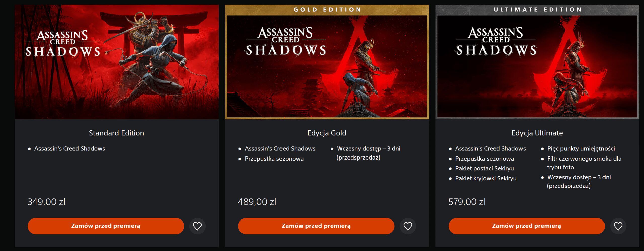
Task: Click the 'GOLD EDITION' banner text
Action: (327, 10)
